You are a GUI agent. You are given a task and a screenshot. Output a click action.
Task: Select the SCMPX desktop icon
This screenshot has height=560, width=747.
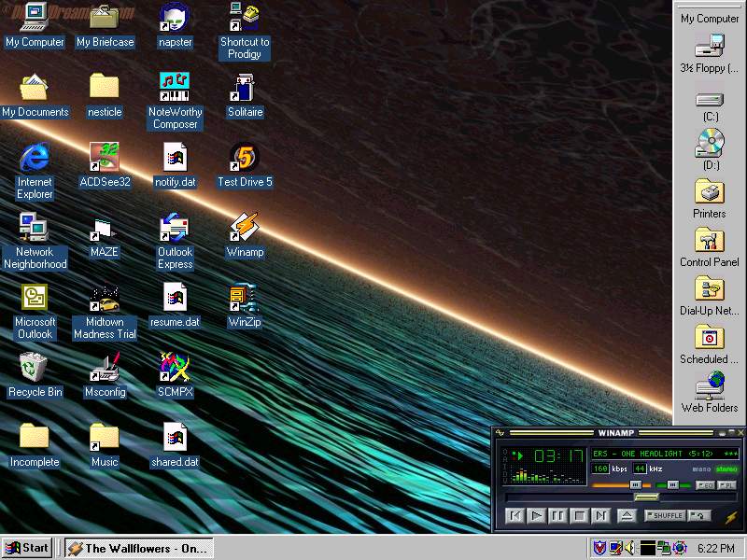point(175,368)
